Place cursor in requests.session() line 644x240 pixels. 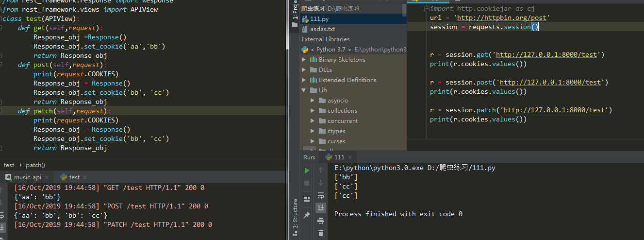(484, 27)
